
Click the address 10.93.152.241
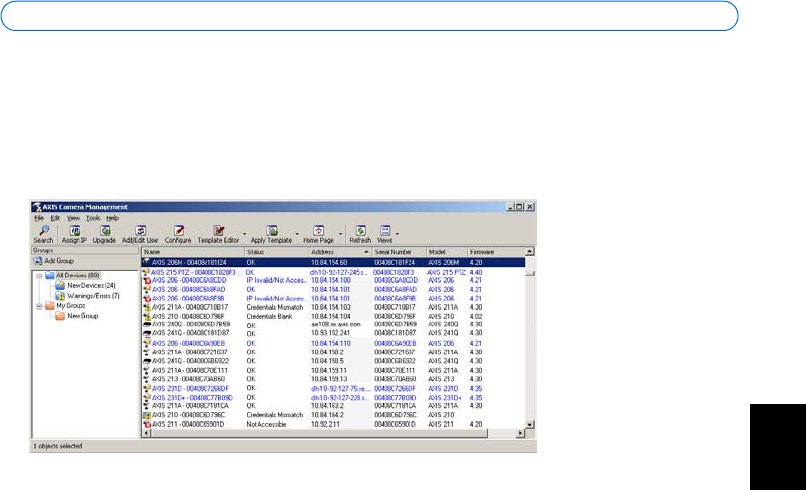click(x=331, y=333)
